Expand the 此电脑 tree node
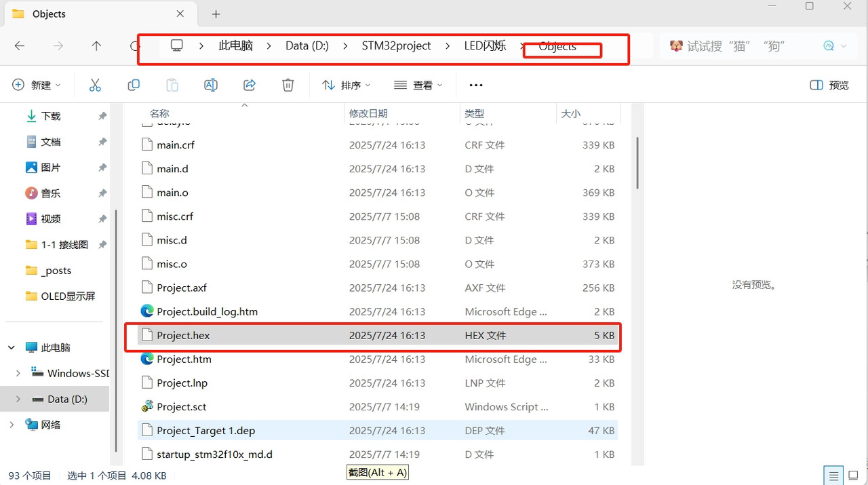868x485 pixels. click(12, 347)
